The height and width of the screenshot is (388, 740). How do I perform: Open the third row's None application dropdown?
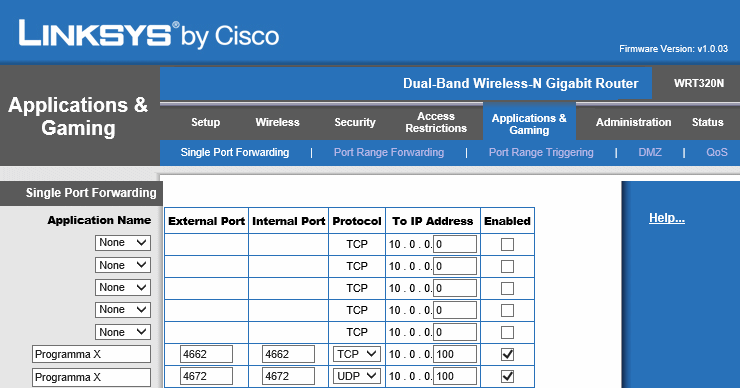123,287
